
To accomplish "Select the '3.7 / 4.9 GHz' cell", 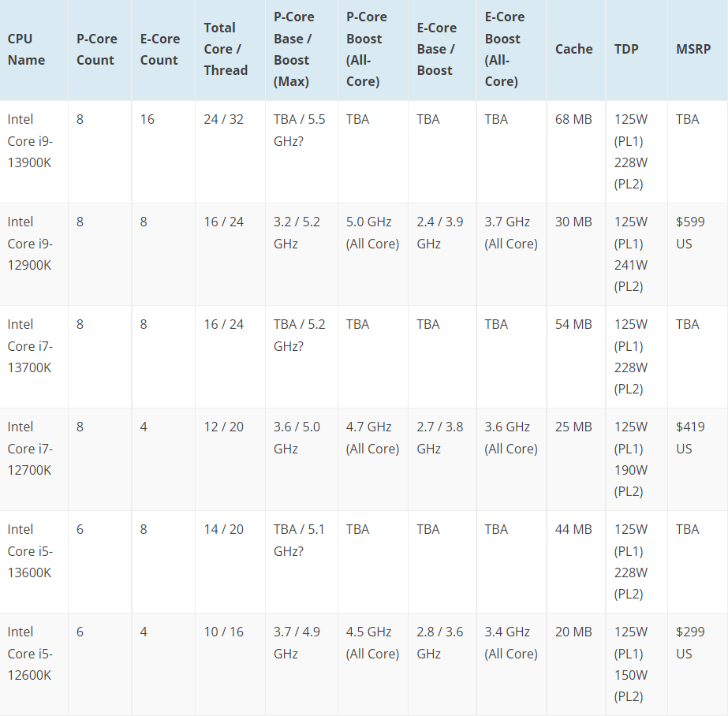I will tap(297, 643).
